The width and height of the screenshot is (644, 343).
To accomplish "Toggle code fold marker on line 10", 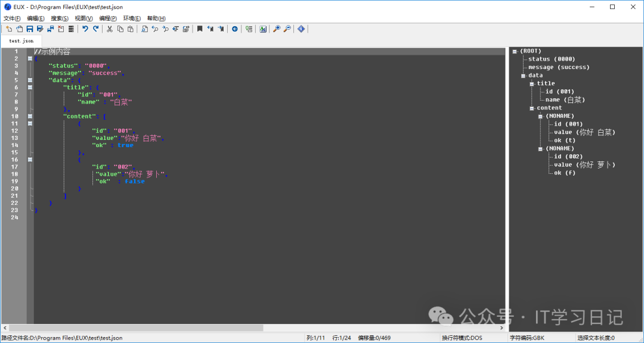I will tap(30, 116).
